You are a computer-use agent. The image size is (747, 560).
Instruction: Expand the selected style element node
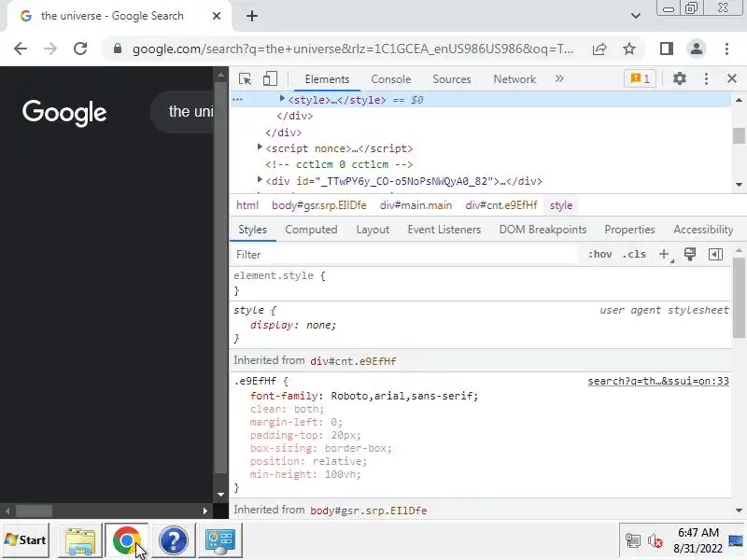pyautogui.click(x=282, y=99)
